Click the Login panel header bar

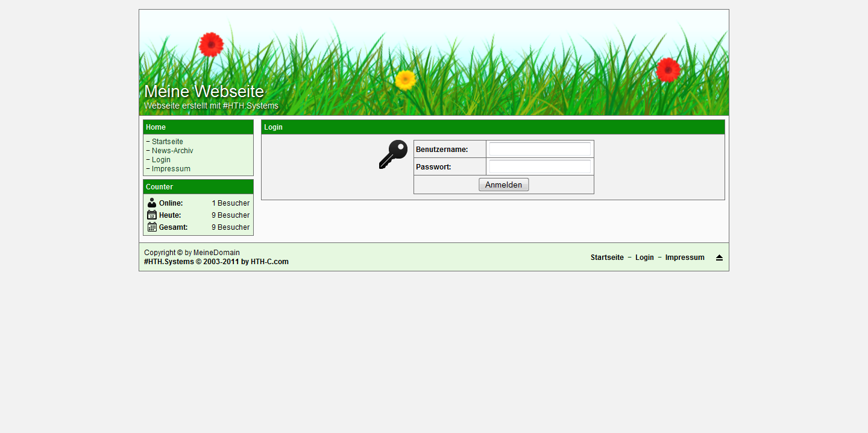pyautogui.click(x=493, y=127)
